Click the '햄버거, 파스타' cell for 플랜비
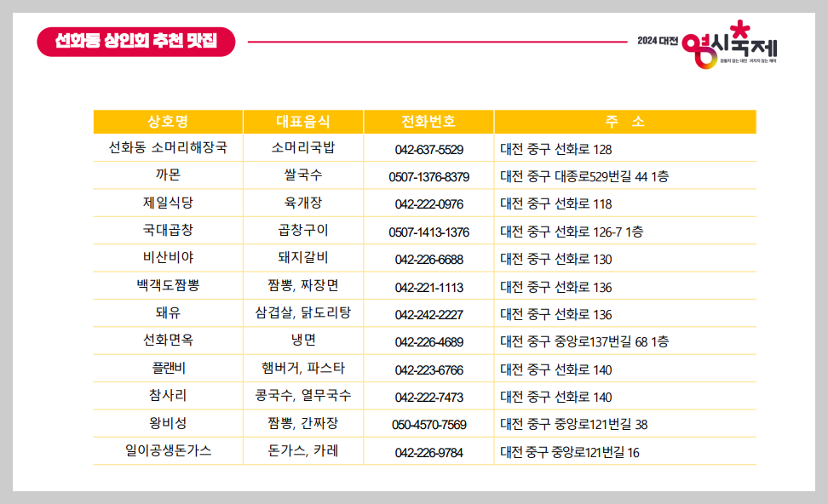 (304, 369)
